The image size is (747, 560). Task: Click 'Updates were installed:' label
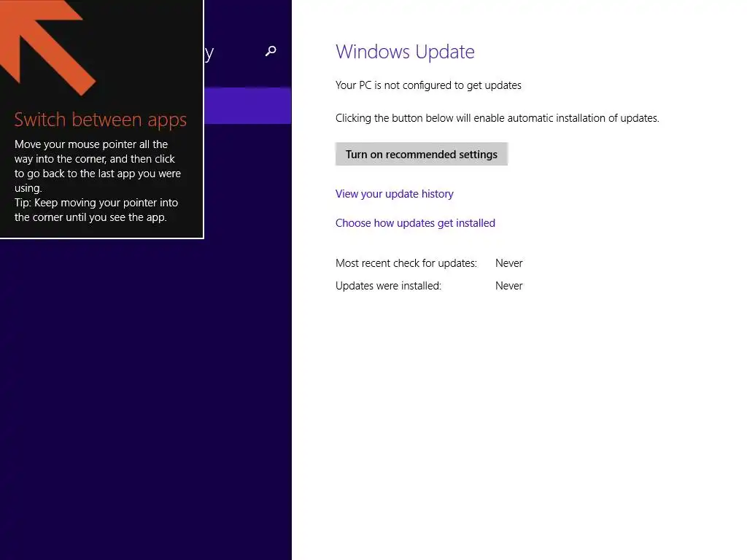(x=388, y=286)
